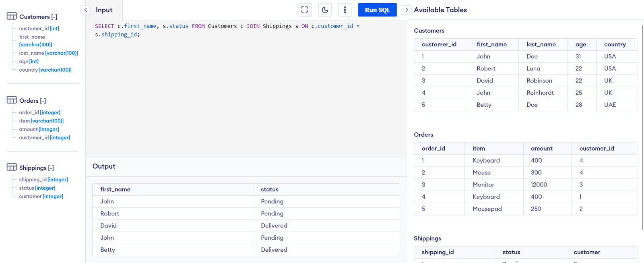644x263 pixels.
Task: Open the three-dot more options menu
Action: coord(345,10)
